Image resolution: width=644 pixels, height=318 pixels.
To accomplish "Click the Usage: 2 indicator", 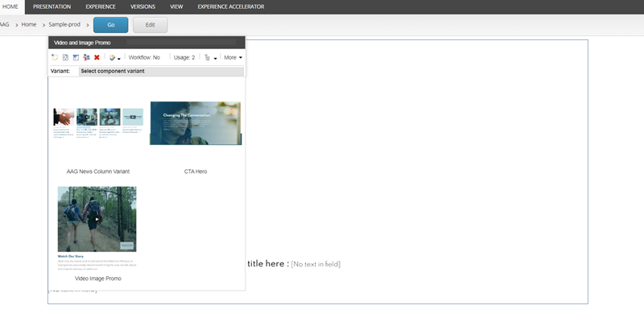I will pos(184,57).
